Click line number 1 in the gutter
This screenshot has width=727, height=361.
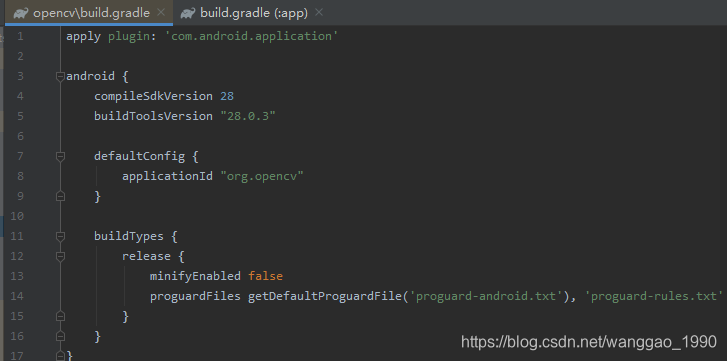click(x=19, y=36)
